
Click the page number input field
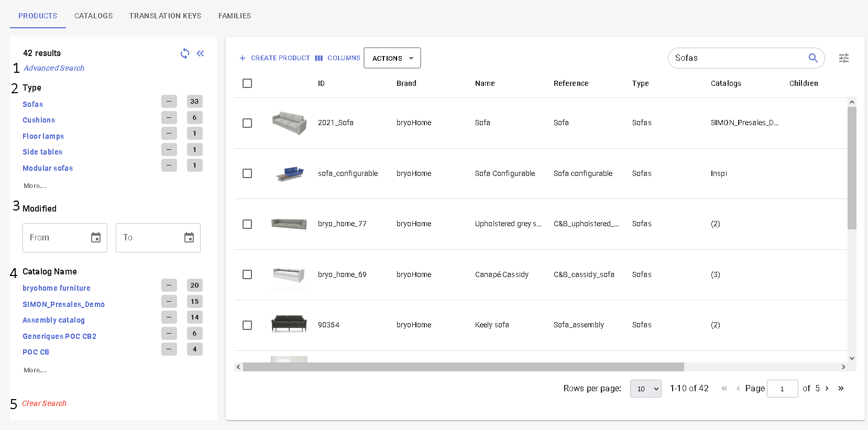tap(782, 389)
